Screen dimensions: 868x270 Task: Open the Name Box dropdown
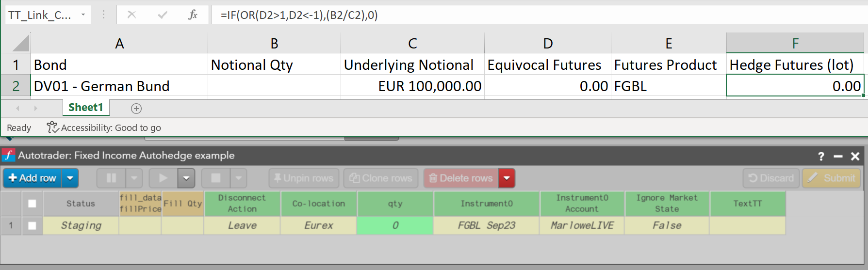(83, 15)
